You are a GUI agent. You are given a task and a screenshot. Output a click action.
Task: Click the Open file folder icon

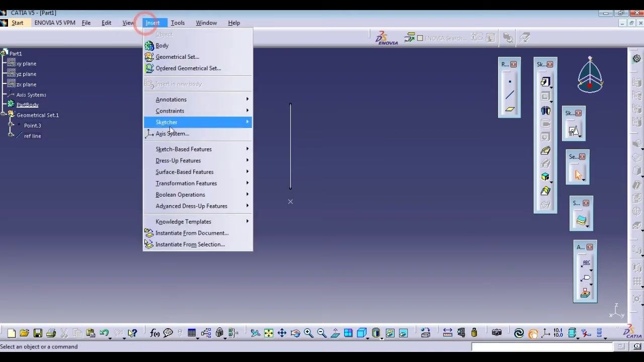click(x=24, y=333)
